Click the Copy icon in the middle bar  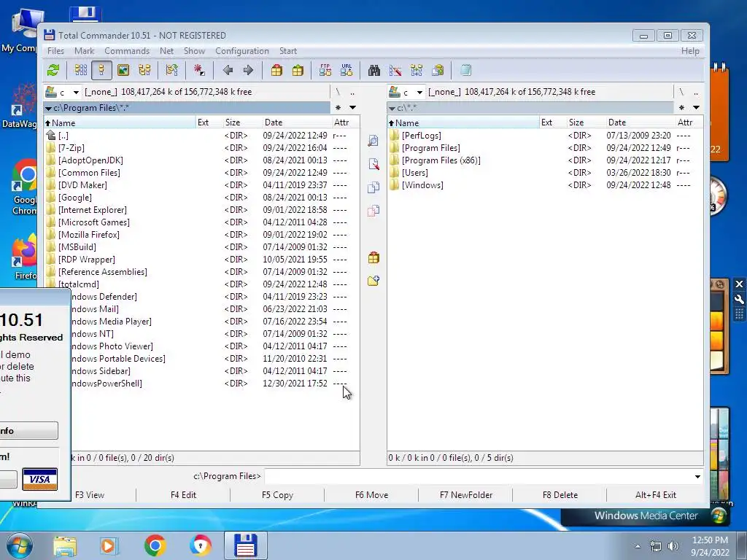[373, 187]
